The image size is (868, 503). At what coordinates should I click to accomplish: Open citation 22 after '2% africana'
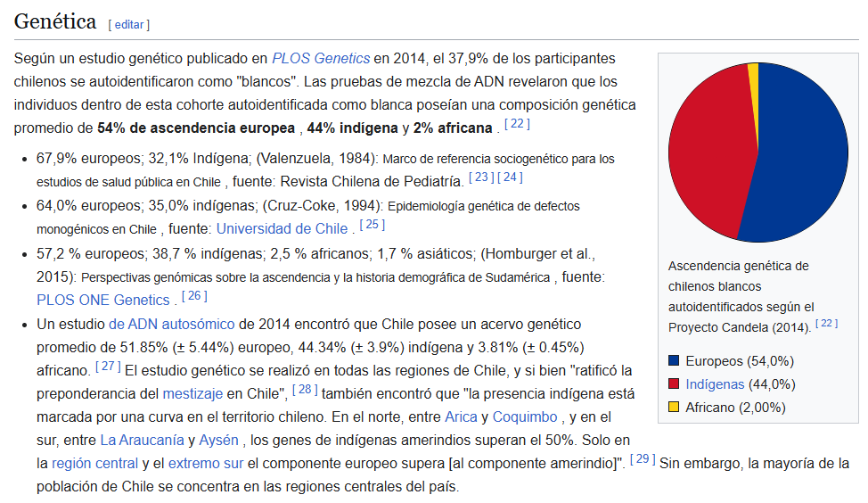pos(517,124)
